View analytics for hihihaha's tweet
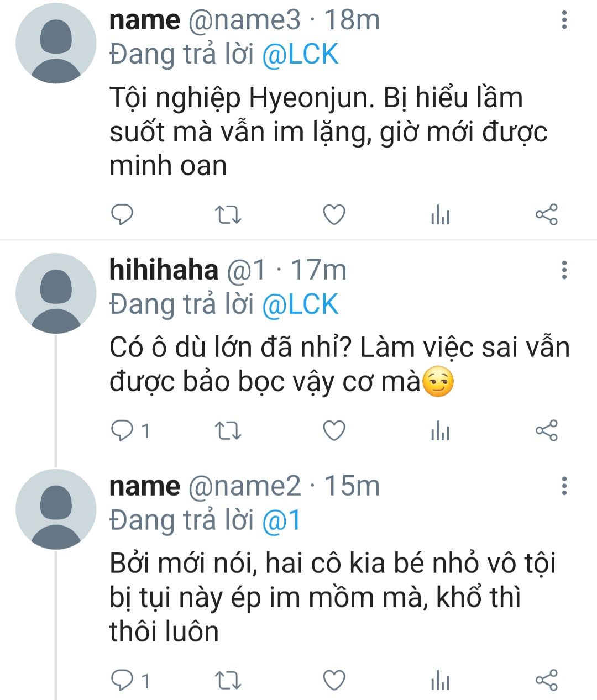This screenshot has width=597, height=700. pyautogui.click(x=440, y=430)
